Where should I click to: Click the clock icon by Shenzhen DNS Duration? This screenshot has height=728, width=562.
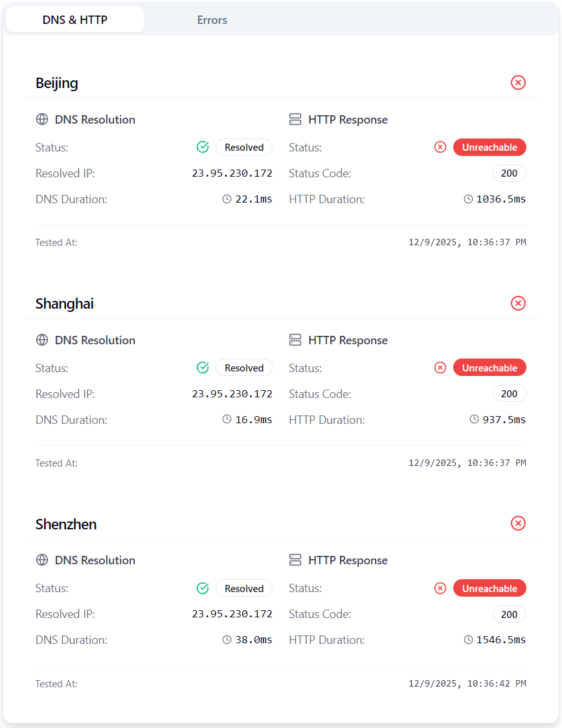click(x=227, y=640)
